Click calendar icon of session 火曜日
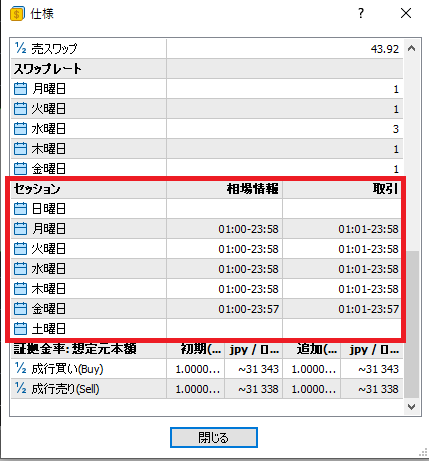Image resolution: width=429 pixels, height=461 pixels. (x=20, y=249)
